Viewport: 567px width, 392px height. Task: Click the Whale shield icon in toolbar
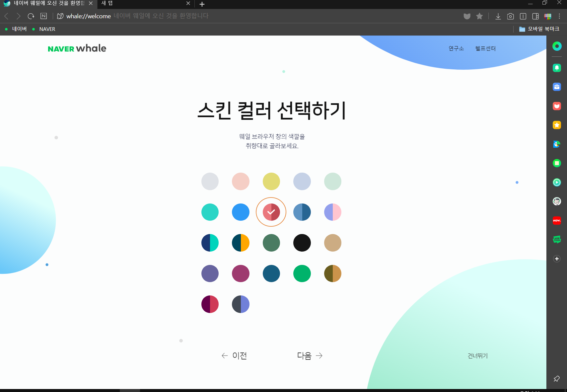tap(467, 16)
